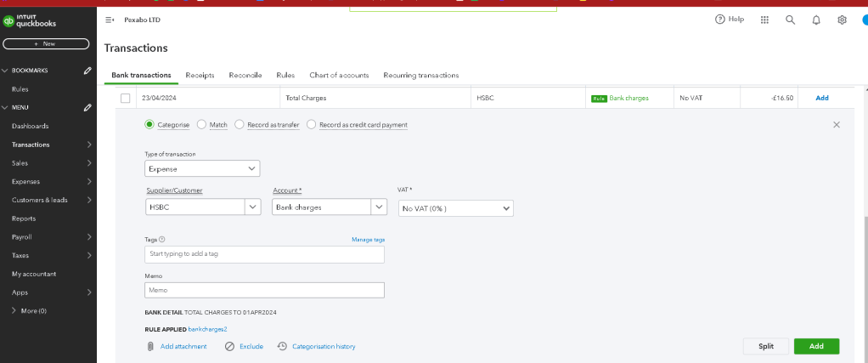This screenshot has height=363, width=868.
Task: Click the Categorisation history clock icon
Action: click(x=282, y=346)
